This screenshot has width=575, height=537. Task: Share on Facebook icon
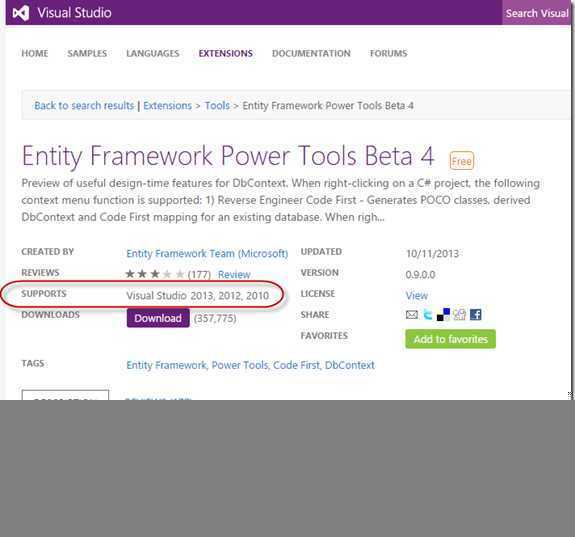476,314
